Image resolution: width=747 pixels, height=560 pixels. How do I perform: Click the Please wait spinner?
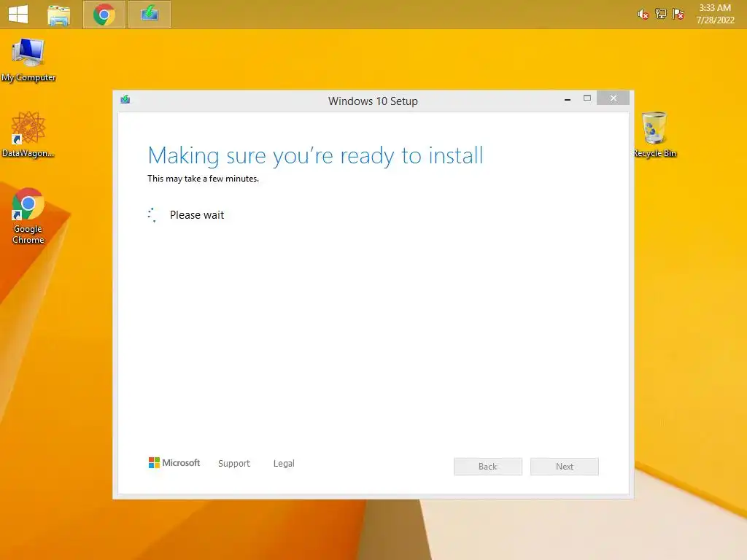tap(152, 215)
